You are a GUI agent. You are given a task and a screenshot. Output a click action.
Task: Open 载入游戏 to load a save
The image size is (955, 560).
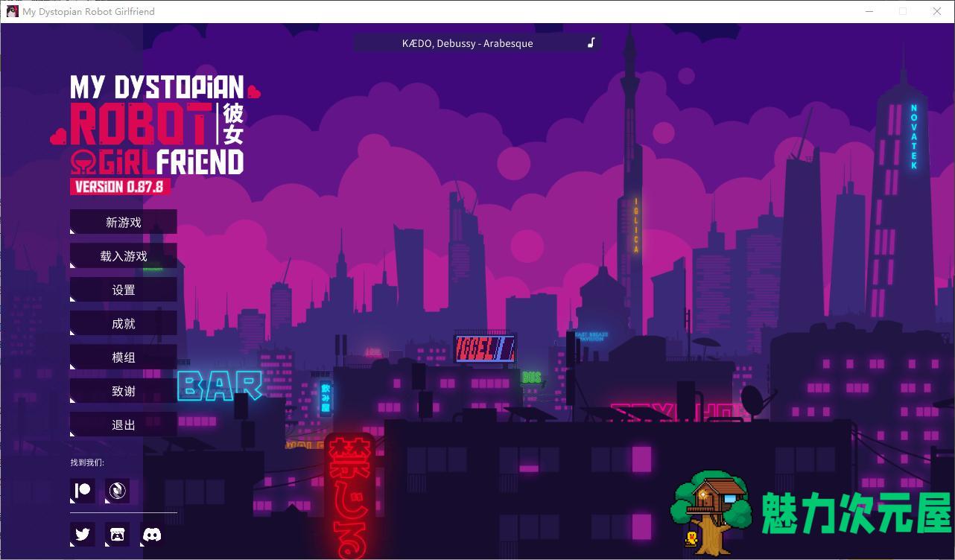point(124,255)
